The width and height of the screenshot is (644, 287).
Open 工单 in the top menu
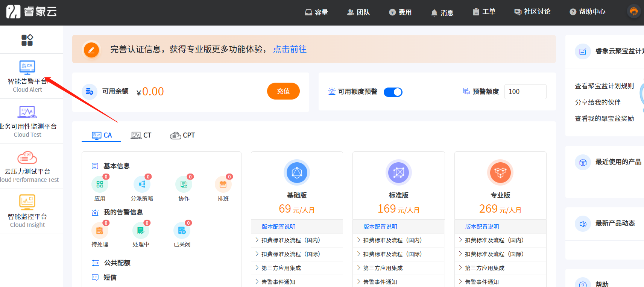point(484,12)
